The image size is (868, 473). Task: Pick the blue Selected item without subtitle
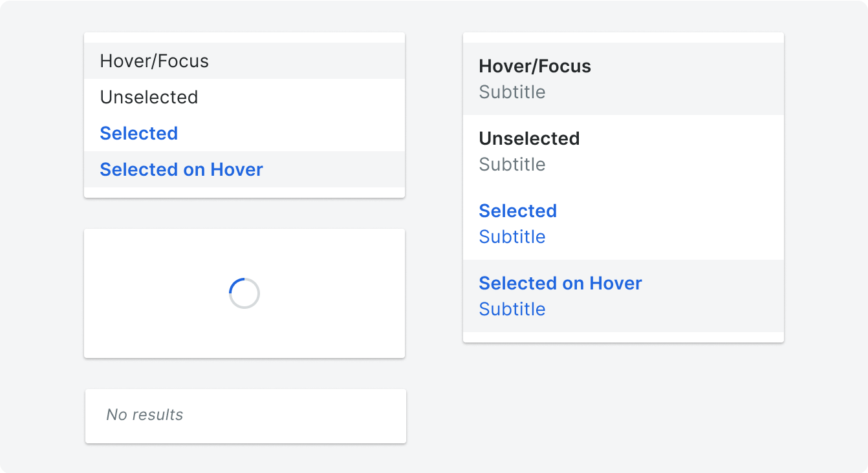244,133
